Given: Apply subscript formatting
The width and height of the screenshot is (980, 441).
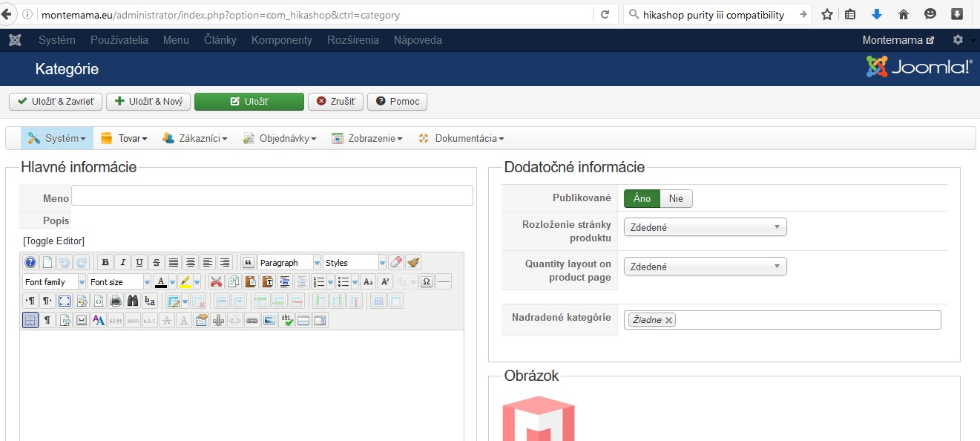Looking at the screenshot, I should 368,282.
